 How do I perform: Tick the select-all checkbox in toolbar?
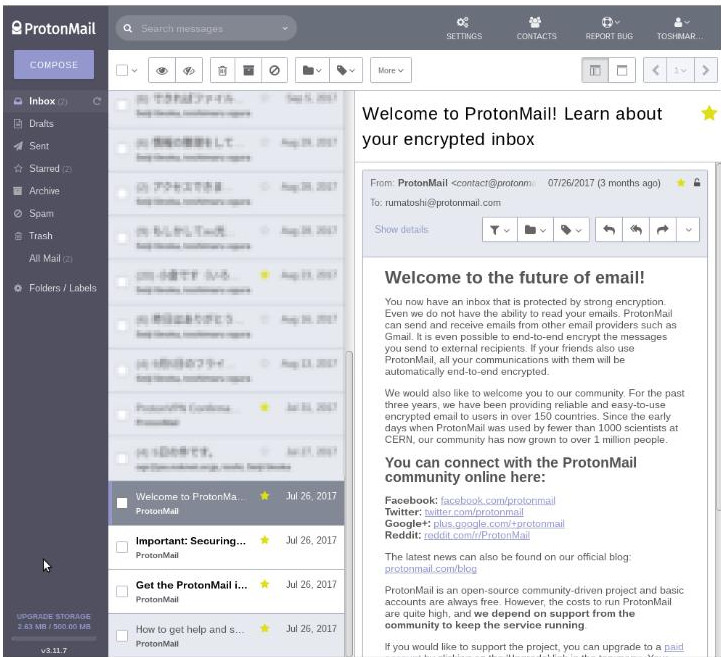tap(122, 70)
